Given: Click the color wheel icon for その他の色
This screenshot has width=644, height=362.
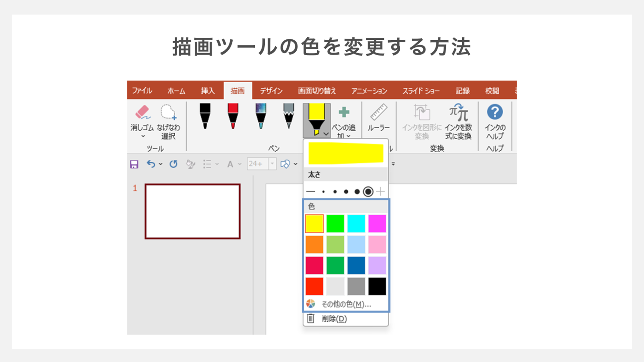Looking at the screenshot, I should 311,304.
